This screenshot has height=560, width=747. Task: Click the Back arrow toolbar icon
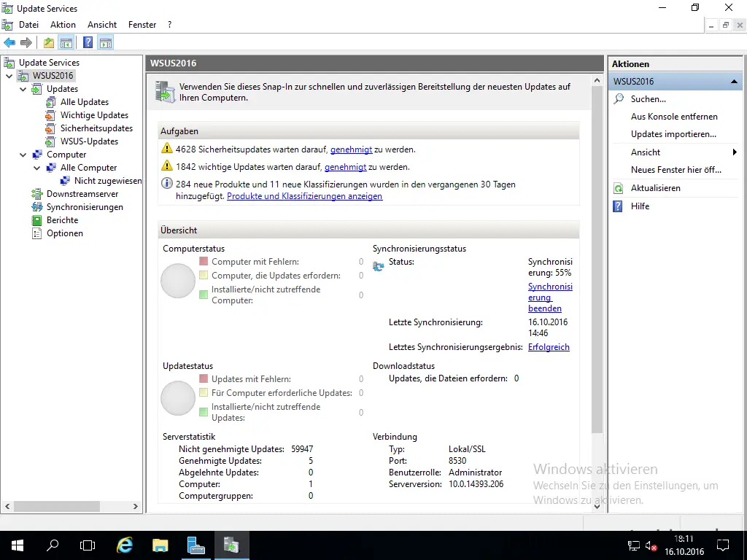click(x=9, y=43)
